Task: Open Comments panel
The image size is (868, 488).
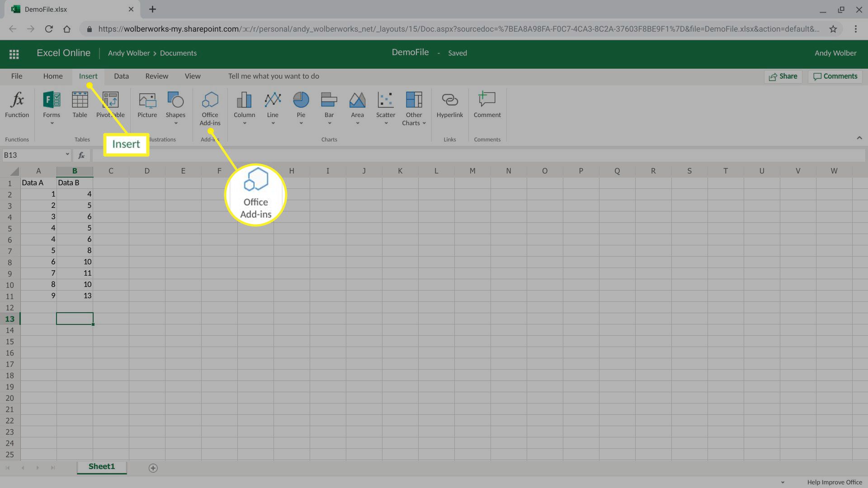Action: point(835,76)
